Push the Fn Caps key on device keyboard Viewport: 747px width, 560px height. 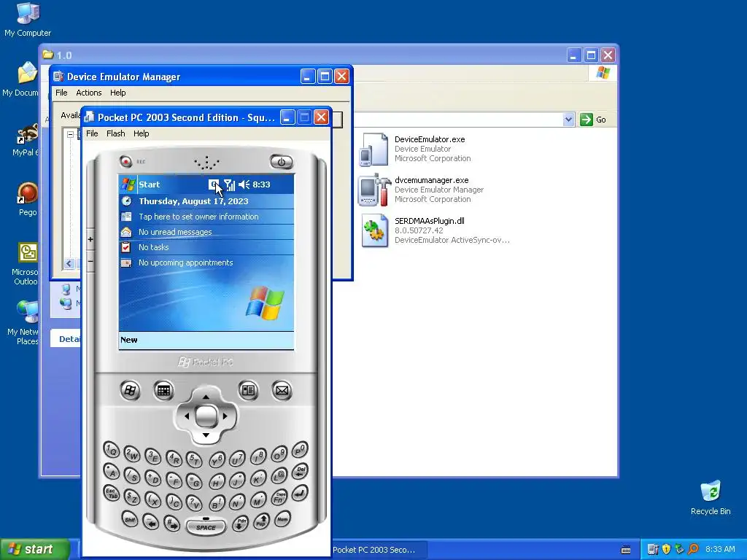point(279,497)
